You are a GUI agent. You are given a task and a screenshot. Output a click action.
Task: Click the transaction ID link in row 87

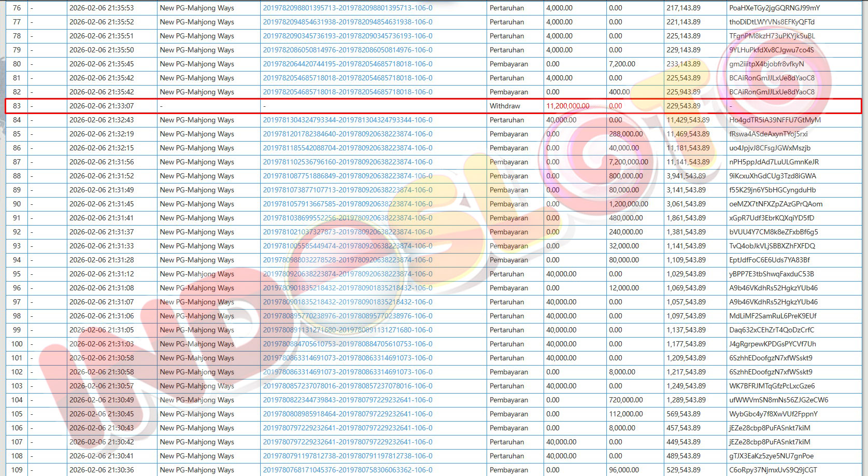347,162
